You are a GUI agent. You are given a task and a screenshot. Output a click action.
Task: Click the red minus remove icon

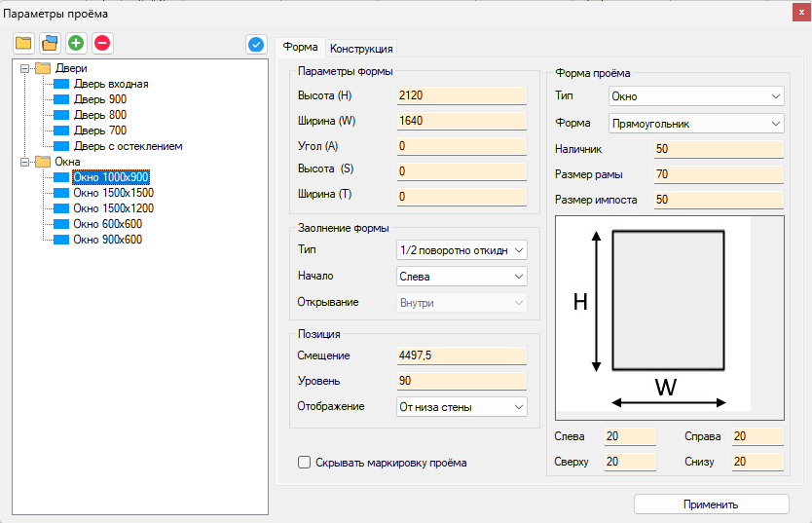102,44
